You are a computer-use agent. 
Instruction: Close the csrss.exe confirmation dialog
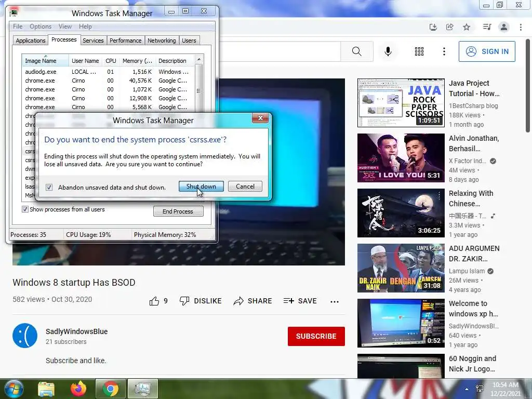tap(261, 118)
